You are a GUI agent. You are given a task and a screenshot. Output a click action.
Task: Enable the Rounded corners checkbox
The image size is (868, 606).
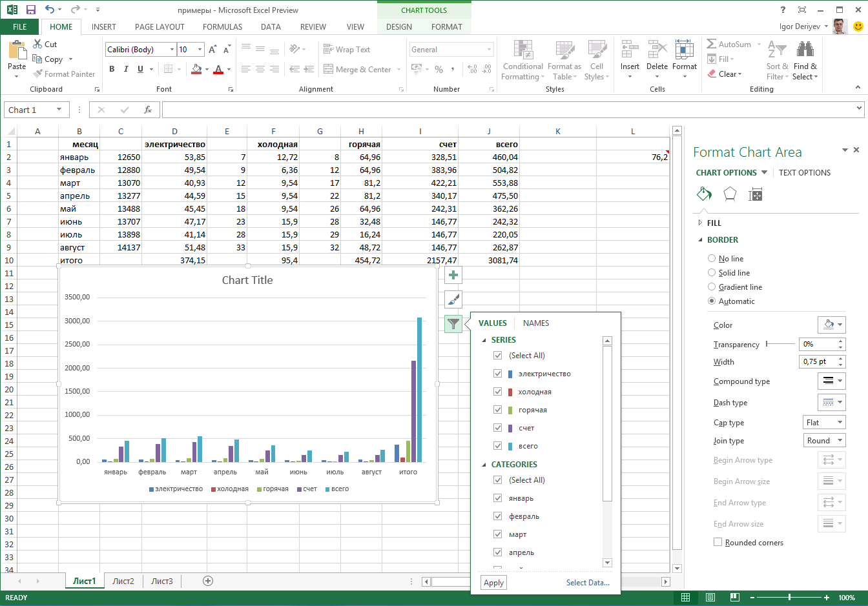coord(718,542)
